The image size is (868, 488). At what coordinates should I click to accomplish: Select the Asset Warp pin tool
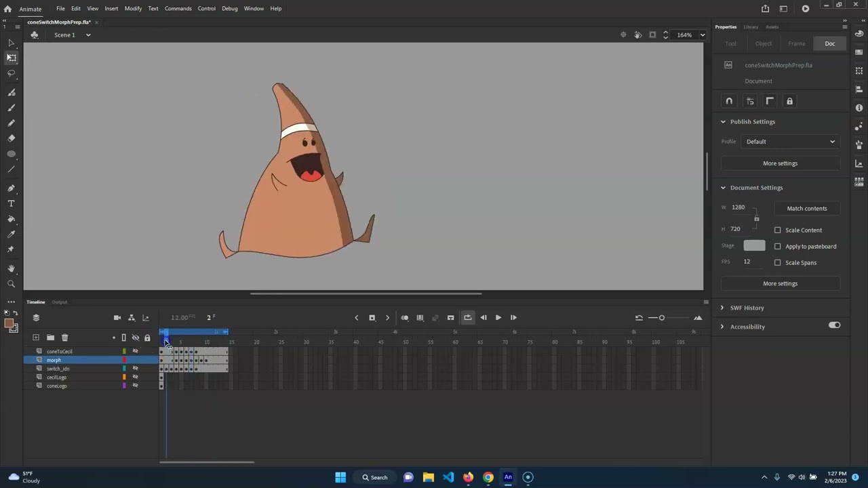pos(11,249)
